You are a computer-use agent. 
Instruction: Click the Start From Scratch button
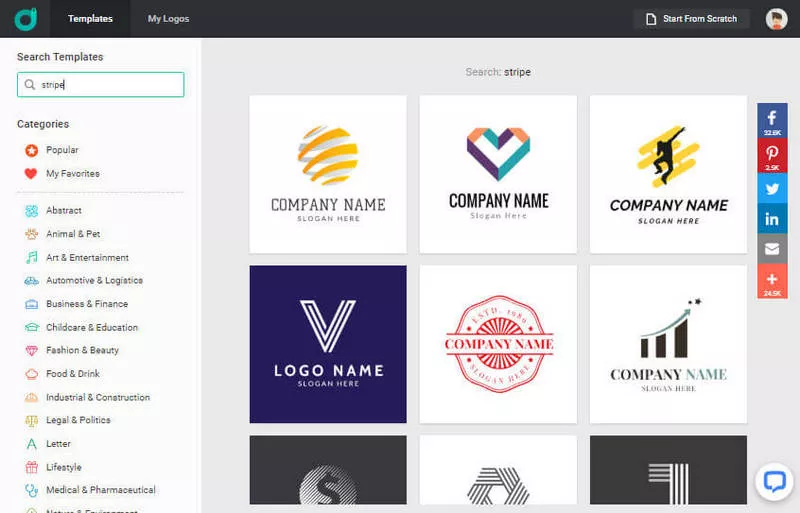pyautogui.click(x=691, y=19)
